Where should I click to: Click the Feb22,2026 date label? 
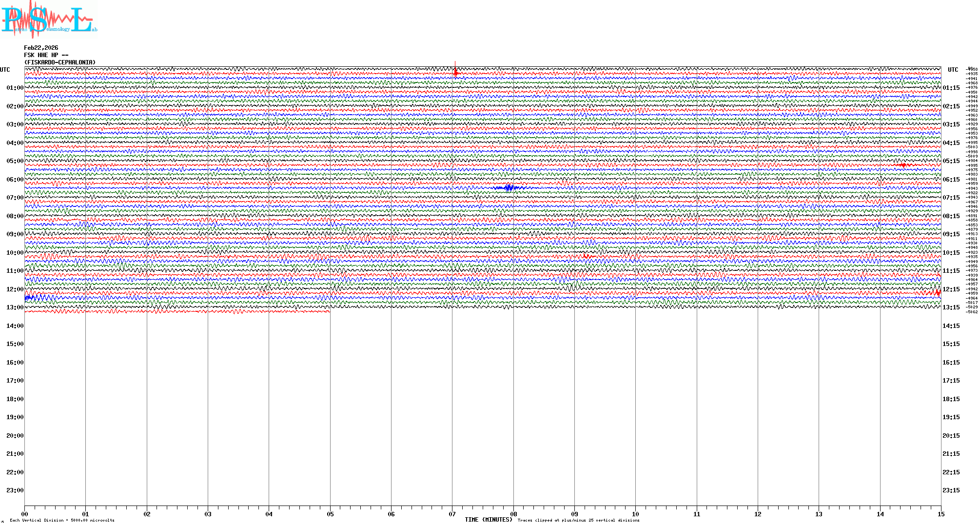click(41, 48)
